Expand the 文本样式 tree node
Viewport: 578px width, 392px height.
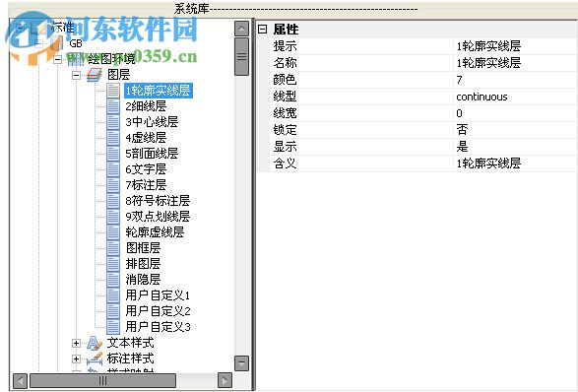76,344
